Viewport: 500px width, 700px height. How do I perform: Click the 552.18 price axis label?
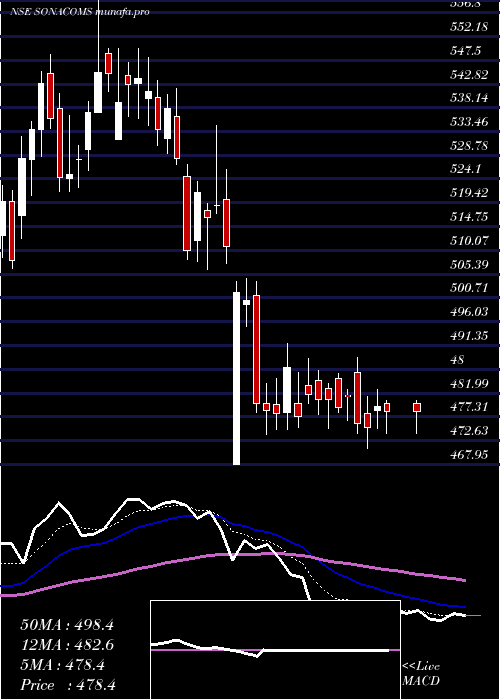(468, 27)
